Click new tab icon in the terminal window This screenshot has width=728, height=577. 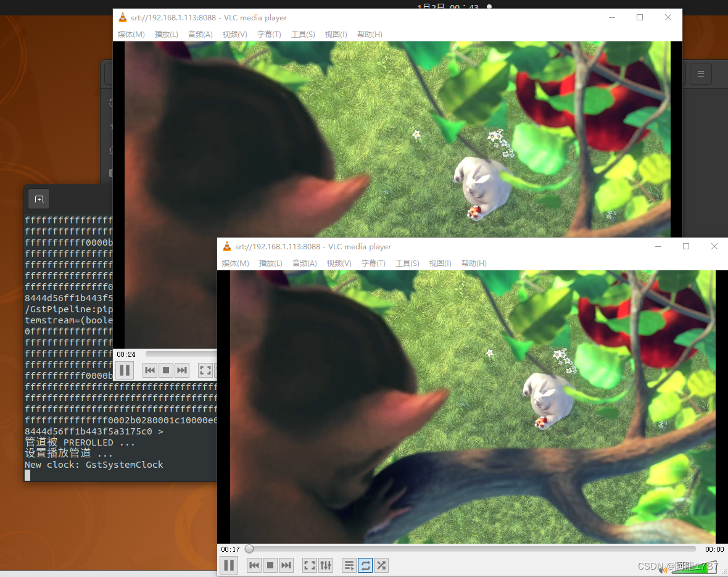click(x=39, y=199)
